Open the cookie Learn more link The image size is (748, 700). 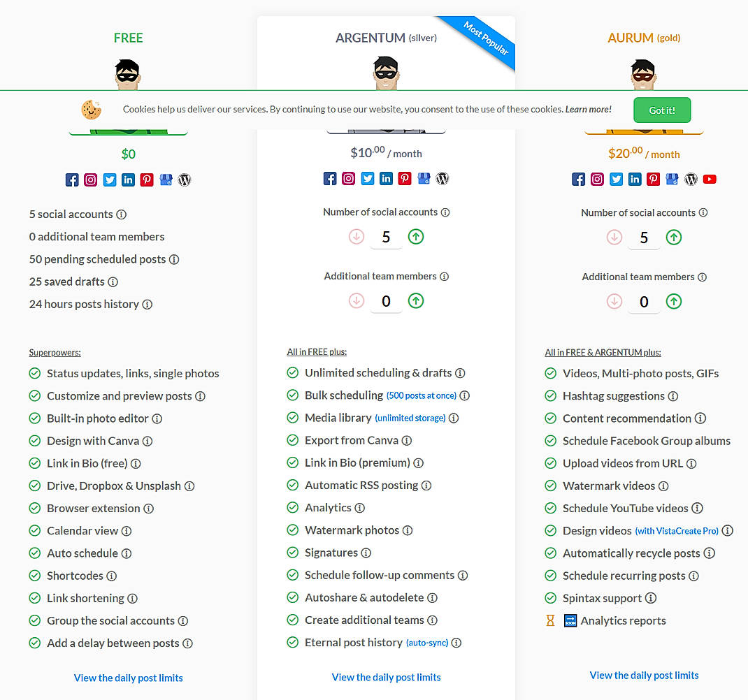click(x=588, y=109)
